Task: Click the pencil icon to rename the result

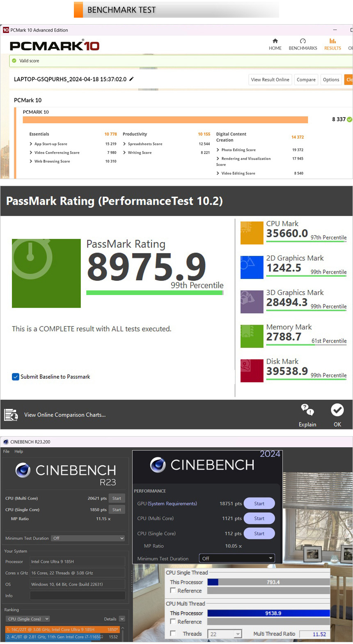Action: point(132,79)
